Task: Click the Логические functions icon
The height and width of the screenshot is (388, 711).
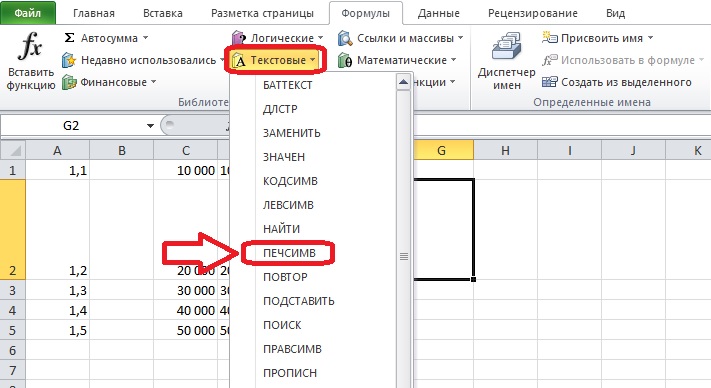Action: (239, 38)
